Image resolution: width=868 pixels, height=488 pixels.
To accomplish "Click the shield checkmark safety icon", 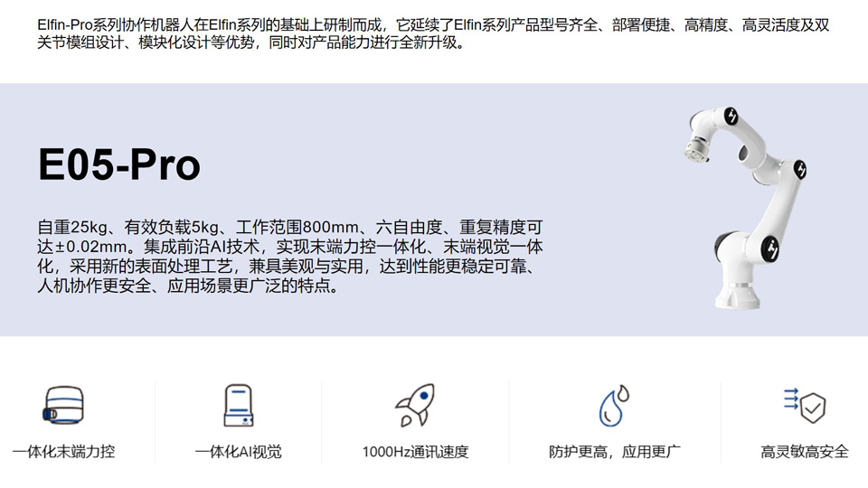I will (x=805, y=405).
